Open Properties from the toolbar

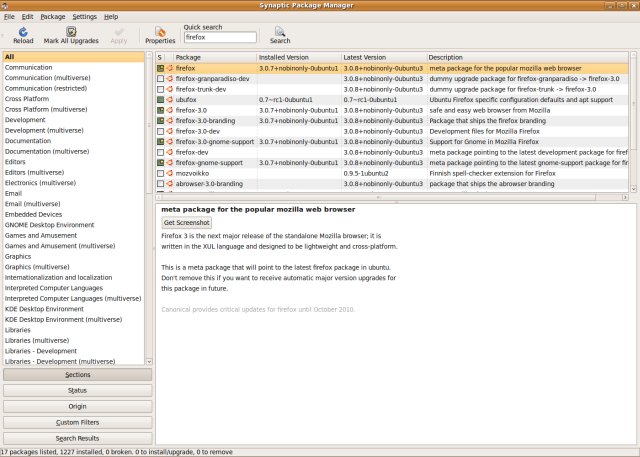coord(160,34)
